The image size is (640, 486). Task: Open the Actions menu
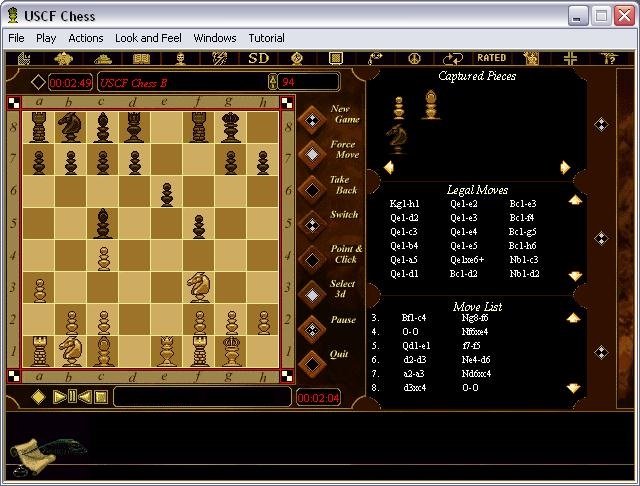[x=86, y=38]
